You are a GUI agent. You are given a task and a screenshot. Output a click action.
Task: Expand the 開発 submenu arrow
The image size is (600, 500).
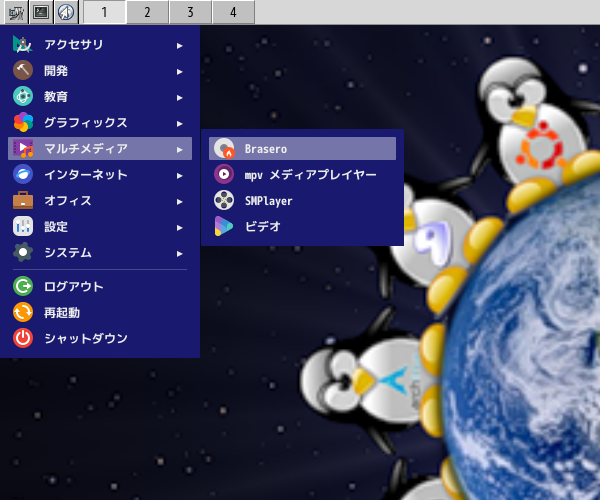click(179, 72)
